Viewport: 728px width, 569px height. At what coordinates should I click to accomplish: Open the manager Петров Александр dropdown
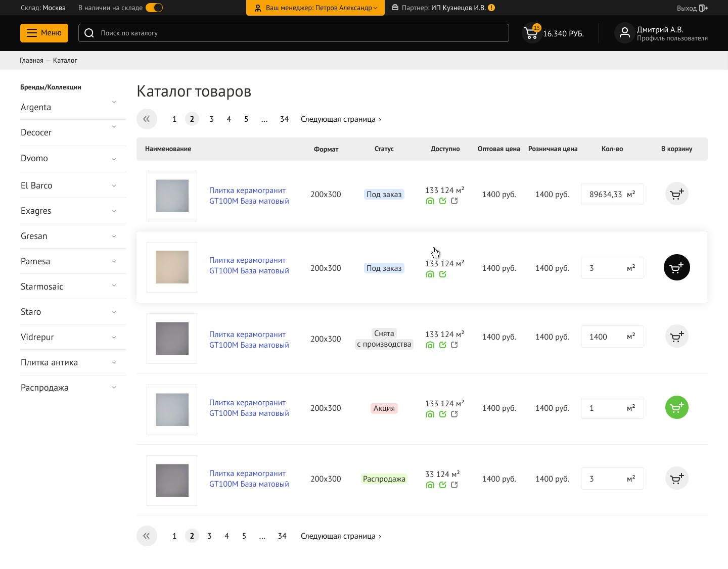coord(315,8)
